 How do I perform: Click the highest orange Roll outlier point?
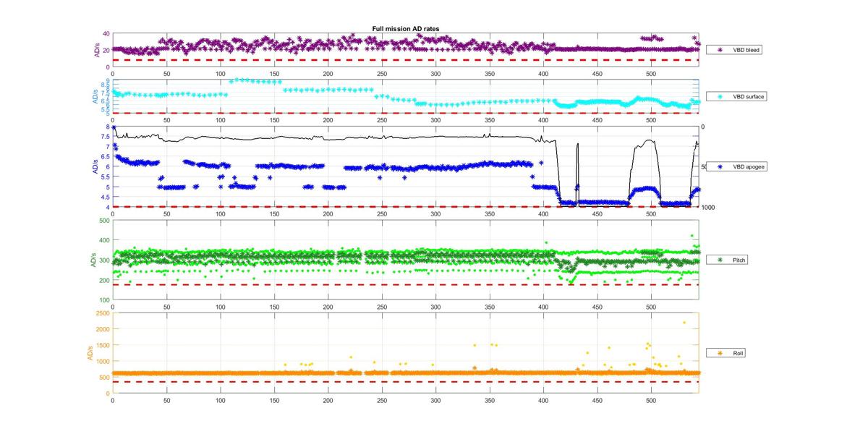[x=684, y=323]
